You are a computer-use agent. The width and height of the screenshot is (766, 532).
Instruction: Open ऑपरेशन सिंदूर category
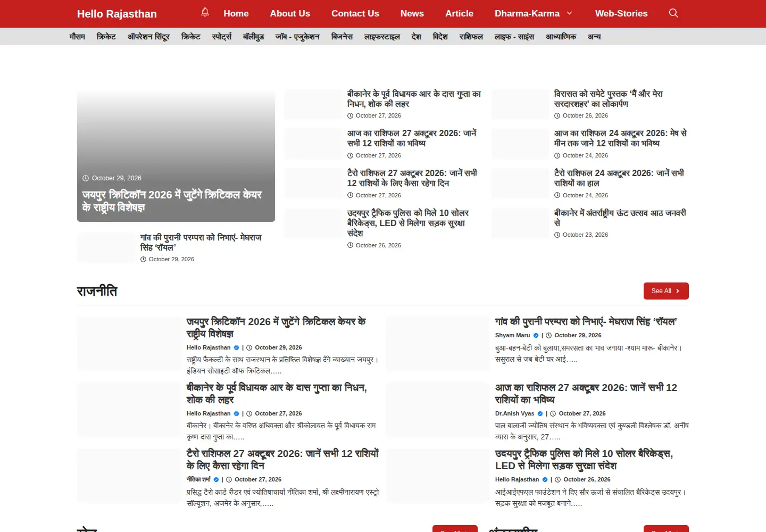tap(148, 37)
